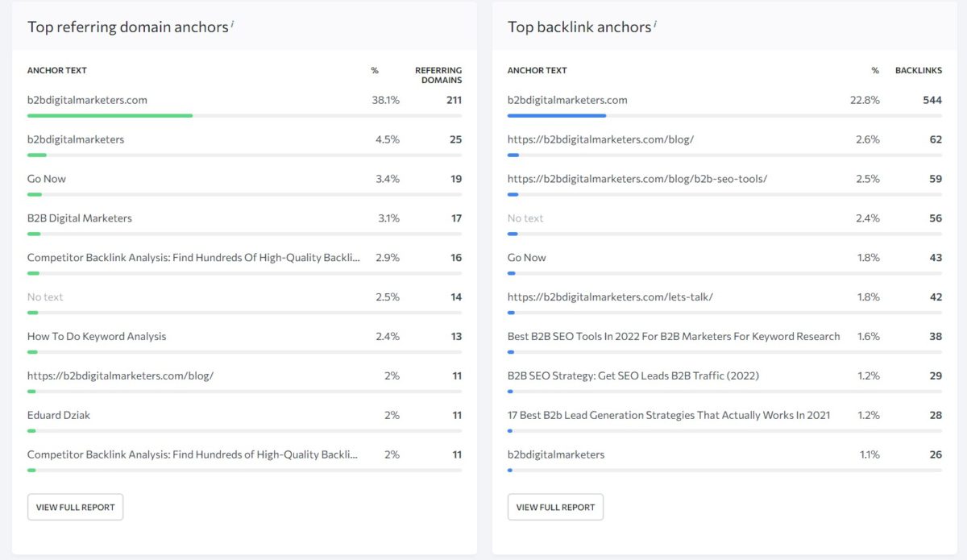Click the ANCHOR TEXT column header left panel
The image size is (967, 560).
[56, 70]
